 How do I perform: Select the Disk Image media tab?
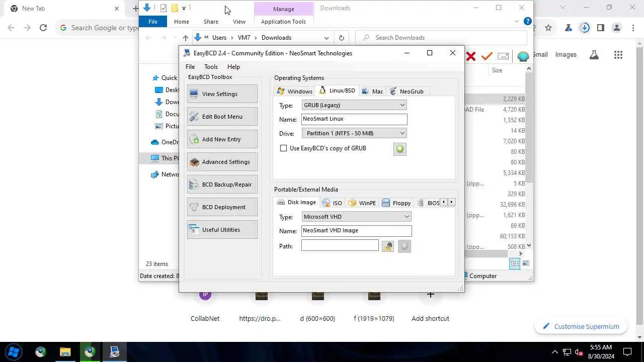[x=296, y=202]
